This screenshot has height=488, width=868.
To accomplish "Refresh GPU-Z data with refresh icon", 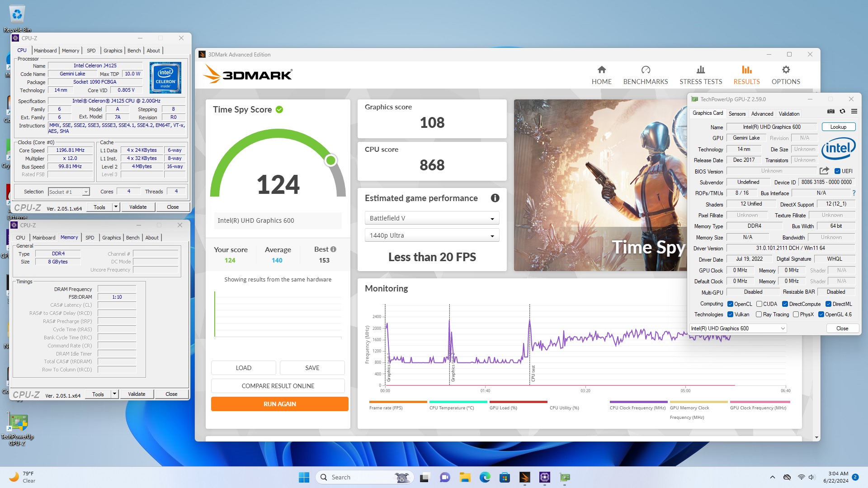I will pyautogui.click(x=842, y=111).
